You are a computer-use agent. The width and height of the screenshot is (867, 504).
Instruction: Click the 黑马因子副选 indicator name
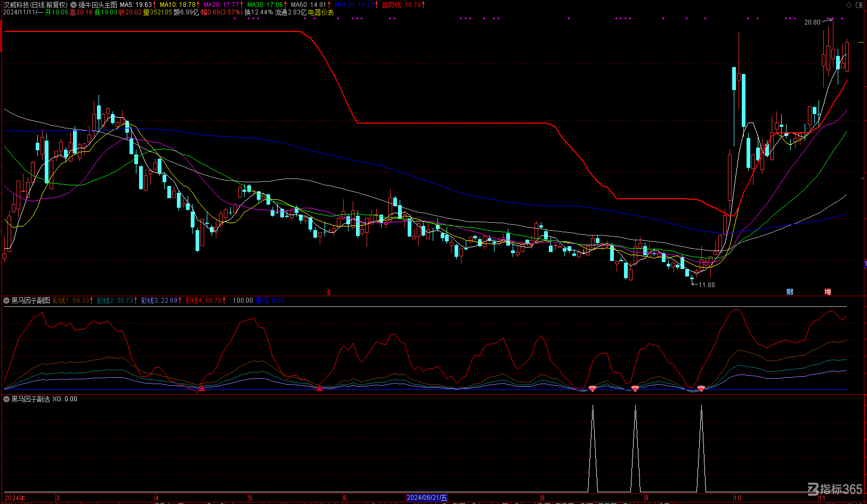(x=30, y=399)
